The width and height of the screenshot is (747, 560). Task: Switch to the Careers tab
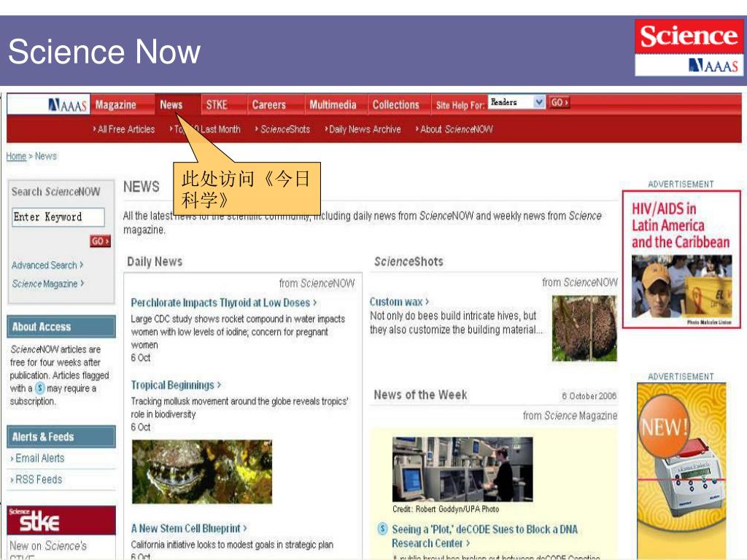(x=268, y=105)
